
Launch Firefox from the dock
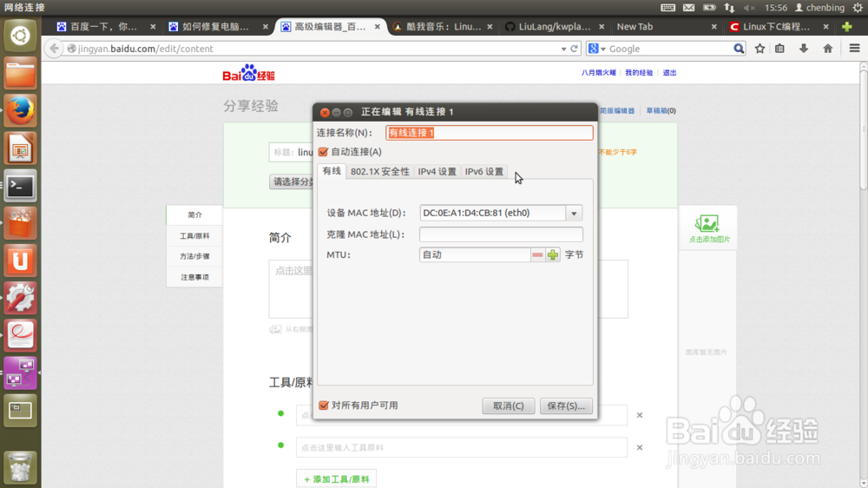[x=21, y=110]
